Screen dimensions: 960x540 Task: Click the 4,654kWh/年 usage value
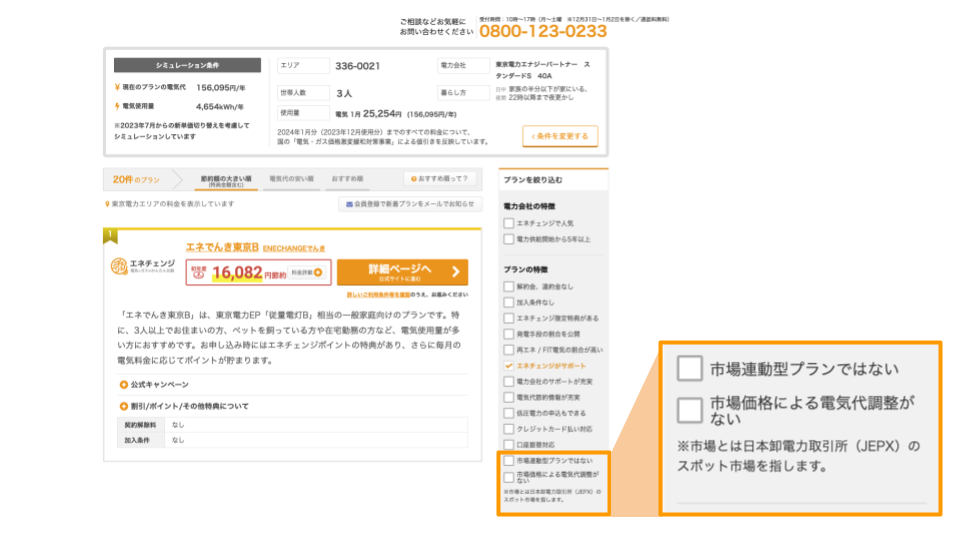coord(220,107)
